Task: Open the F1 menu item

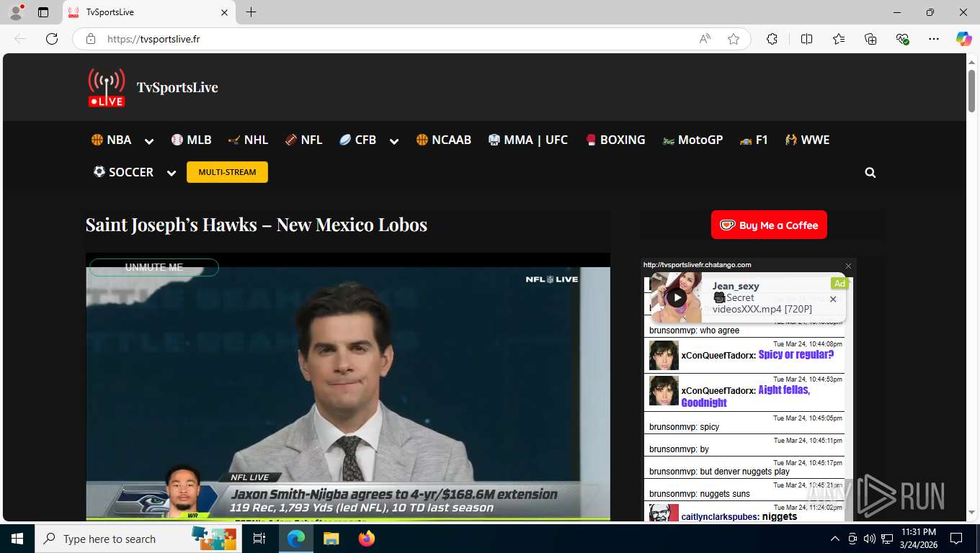Action: 754,140
